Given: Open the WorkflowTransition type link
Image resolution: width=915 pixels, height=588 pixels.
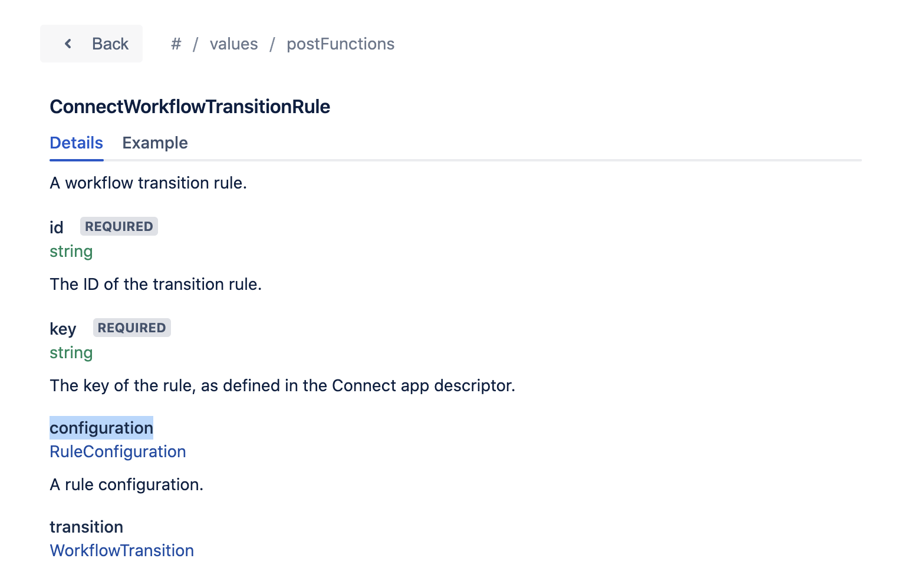Looking at the screenshot, I should 121,550.
